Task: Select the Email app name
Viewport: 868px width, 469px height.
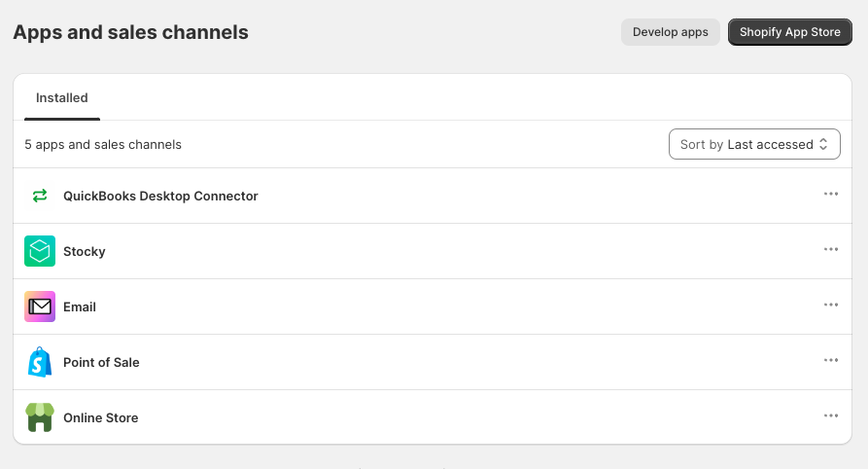Action: click(80, 307)
